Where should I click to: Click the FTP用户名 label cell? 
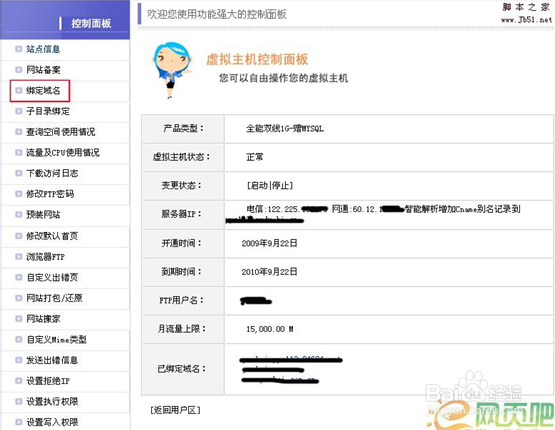[x=183, y=300]
